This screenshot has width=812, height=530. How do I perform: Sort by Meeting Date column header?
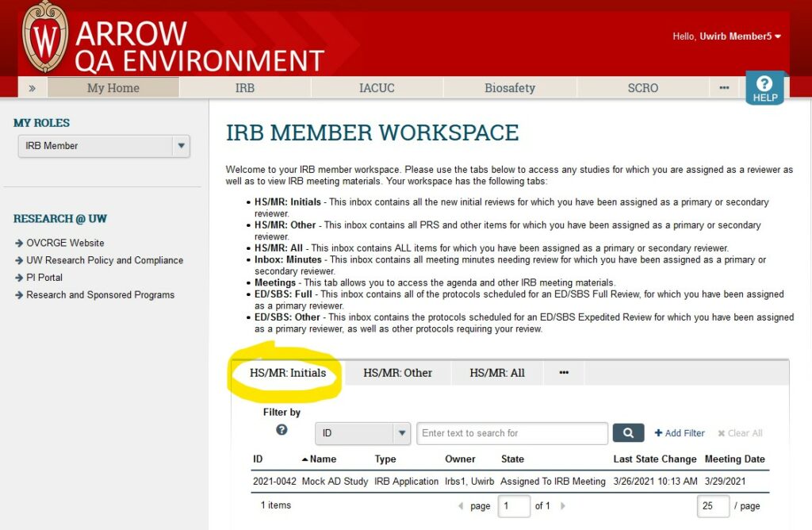pos(735,459)
